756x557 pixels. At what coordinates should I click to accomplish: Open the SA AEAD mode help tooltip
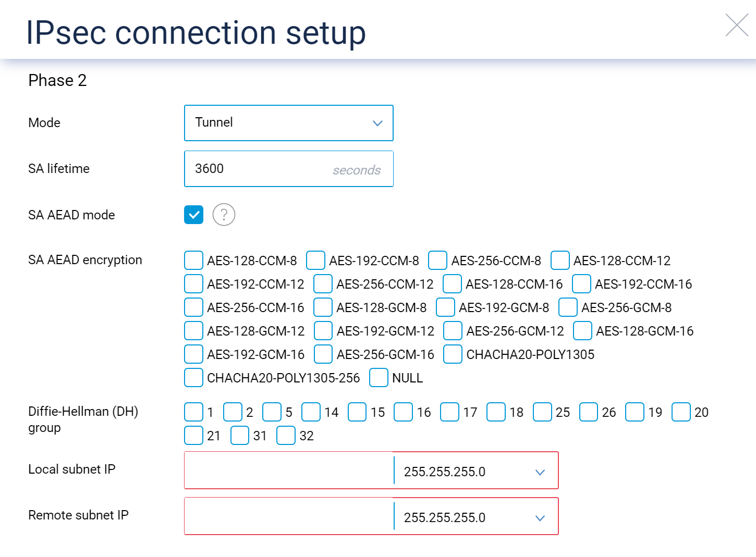[224, 215]
